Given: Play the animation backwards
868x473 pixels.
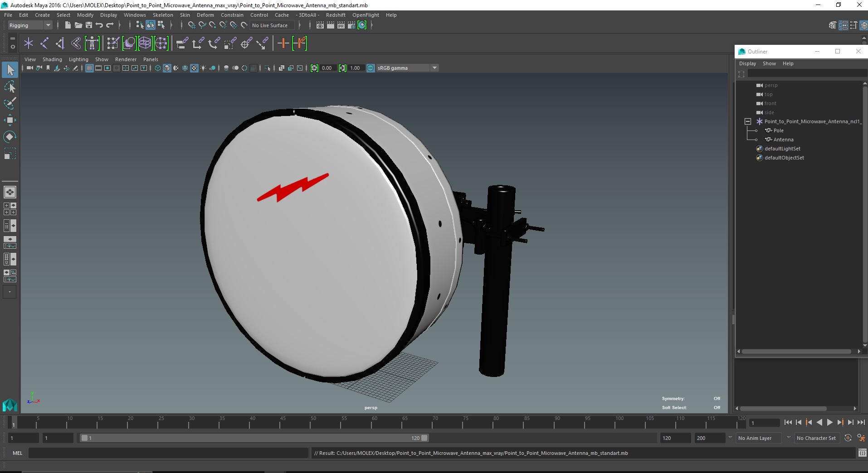Looking at the screenshot, I should click(819, 422).
